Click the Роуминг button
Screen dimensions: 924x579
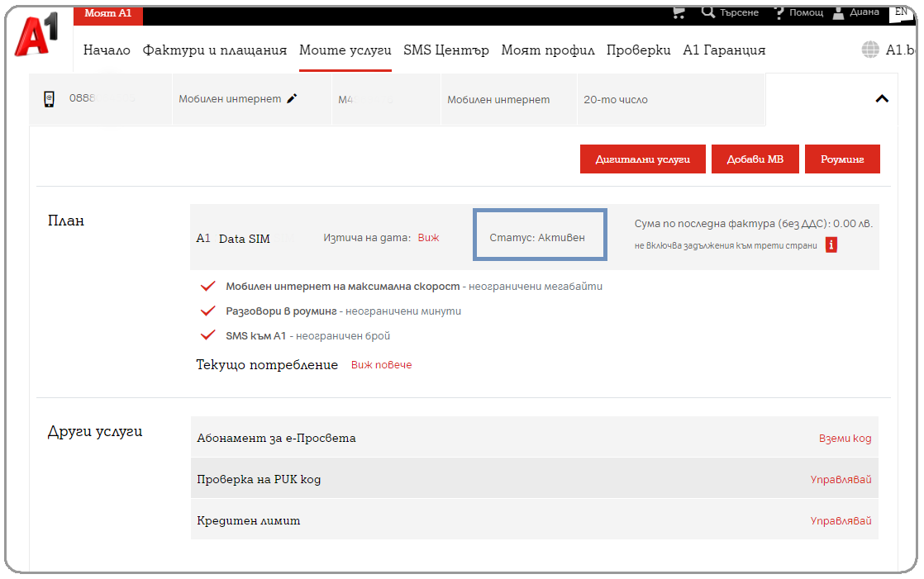[x=842, y=159]
